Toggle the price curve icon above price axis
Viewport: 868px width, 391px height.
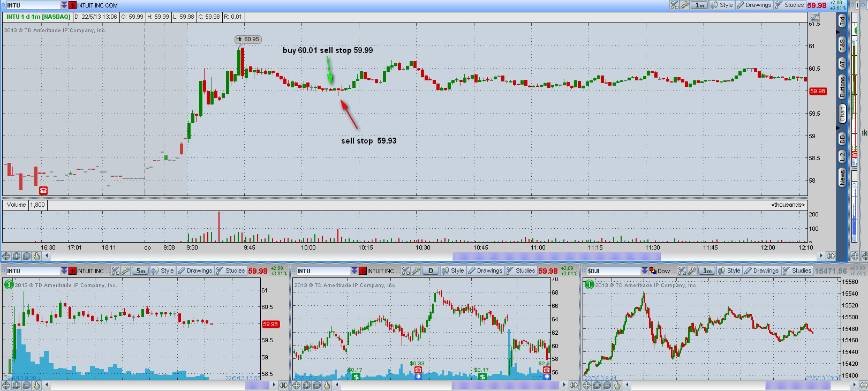(x=814, y=17)
